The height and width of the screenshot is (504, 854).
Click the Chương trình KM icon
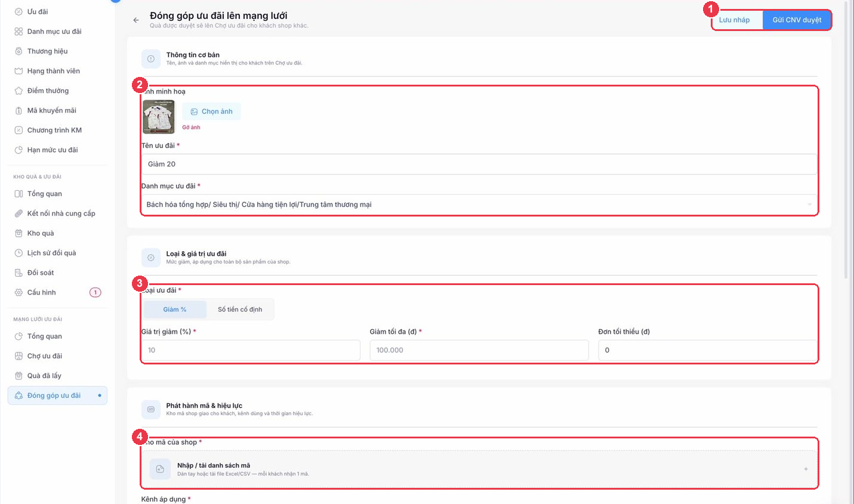[x=19, y=130]
